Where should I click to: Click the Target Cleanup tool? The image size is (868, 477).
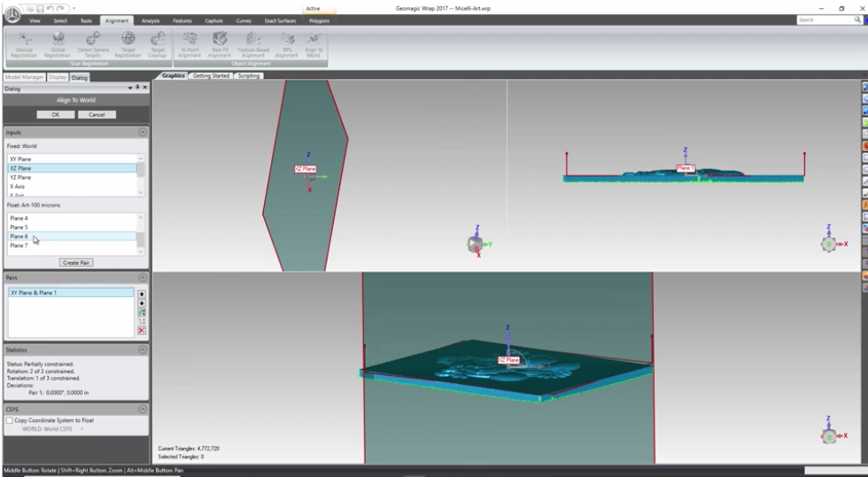coord(158,45)
